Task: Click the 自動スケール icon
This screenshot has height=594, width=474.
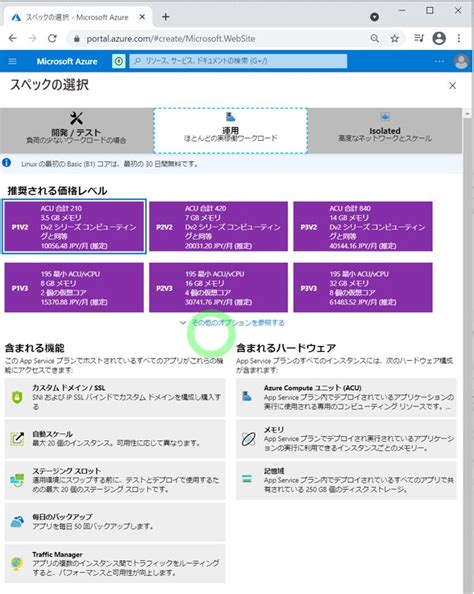Action: pyautogui.click(x=17, y=439)
